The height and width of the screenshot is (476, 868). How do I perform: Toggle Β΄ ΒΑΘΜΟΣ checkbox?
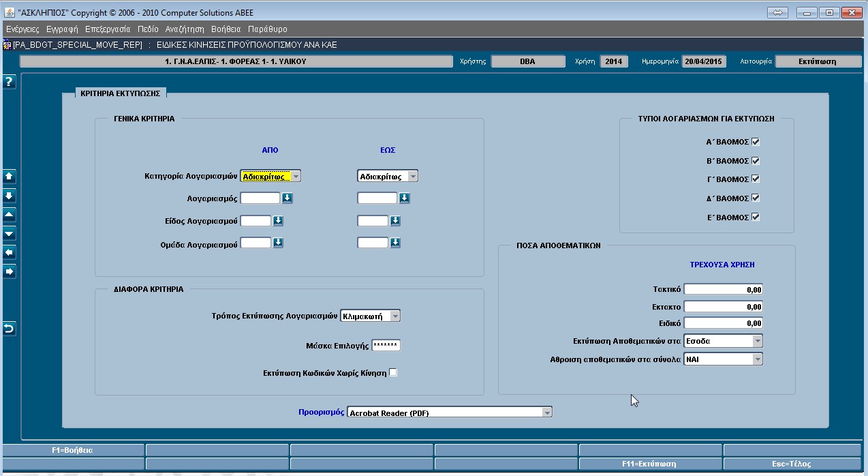coord(756,161)
